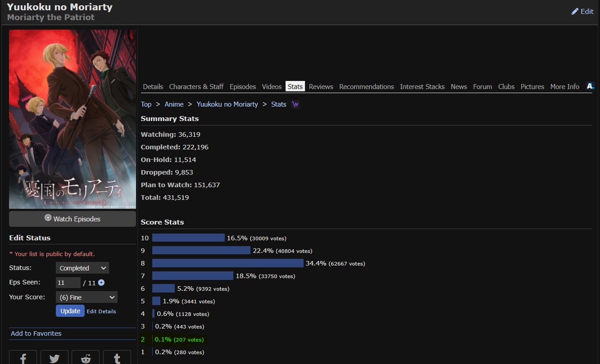Click the 'Your list is public by default' note
This screenshot has height=364, width=600.
(52, 254)
